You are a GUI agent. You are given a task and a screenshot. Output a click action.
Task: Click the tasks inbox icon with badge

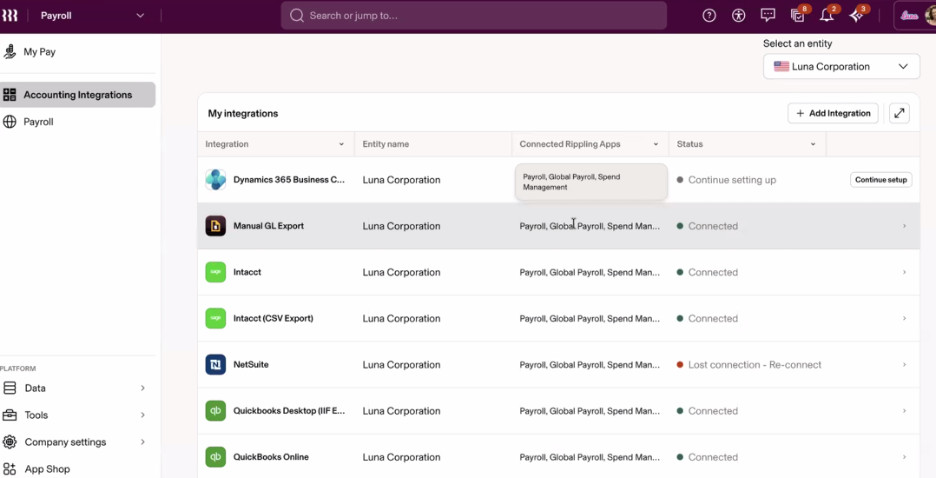pyautogui.click(x=798, y=16)
